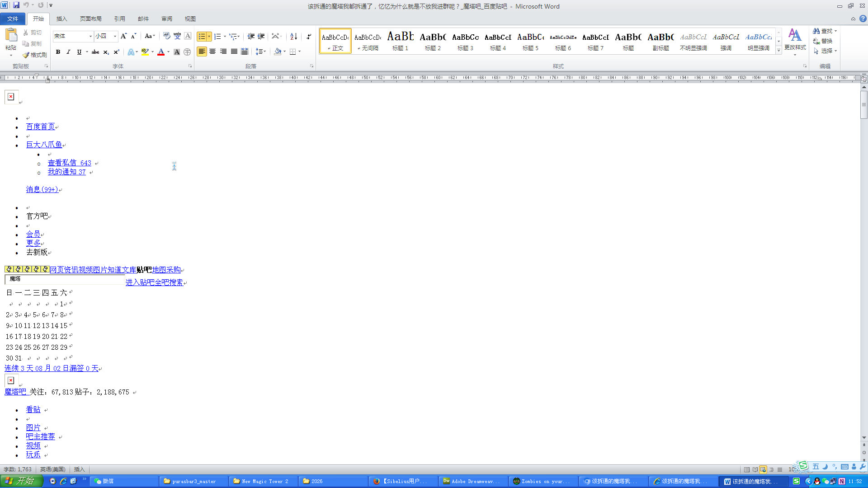Open Replace 替换 tool
868x488 pixels.
tap(823, 41)
